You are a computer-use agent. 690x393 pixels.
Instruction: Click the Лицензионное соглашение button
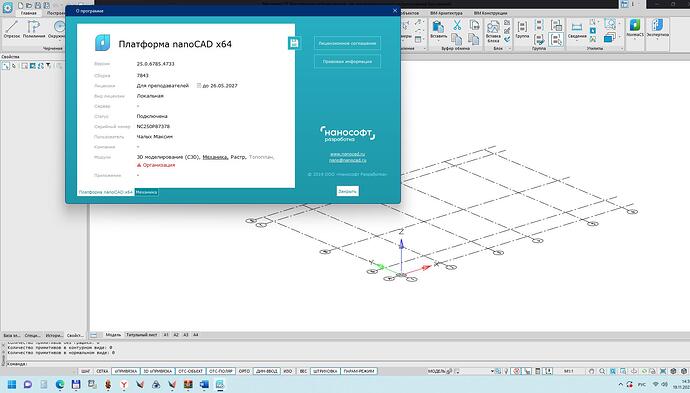pos(347,43)
